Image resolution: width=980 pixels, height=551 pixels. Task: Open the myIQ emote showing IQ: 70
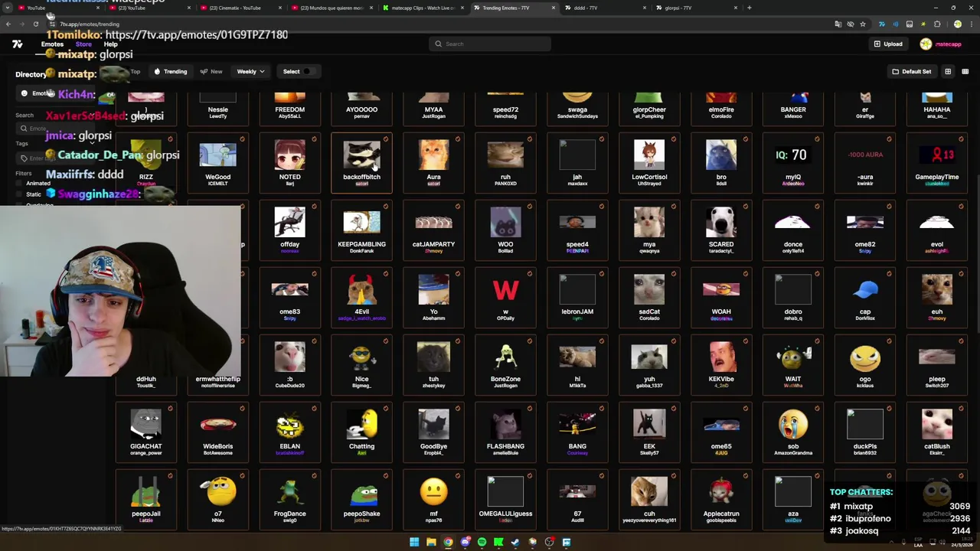[x=793, y=162]
